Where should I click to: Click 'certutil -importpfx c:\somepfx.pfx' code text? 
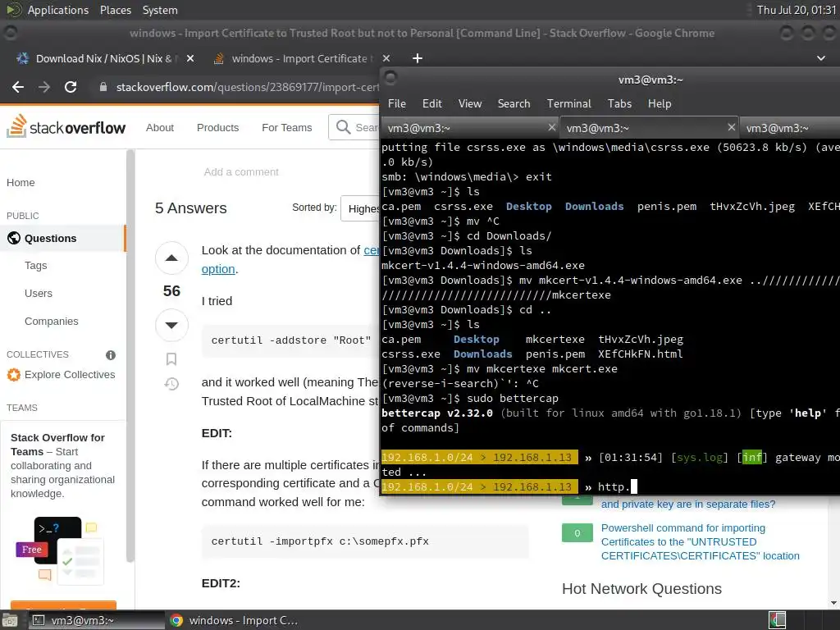tap(320, 541)
